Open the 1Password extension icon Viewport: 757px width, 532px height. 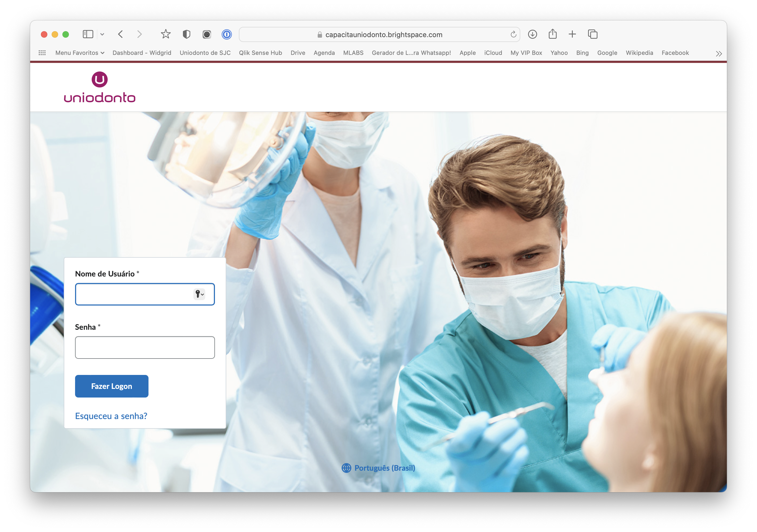coord(227,34)
